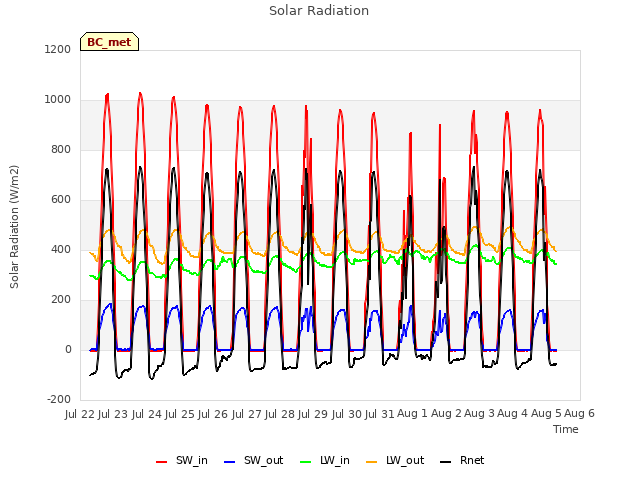Click the Aug 6 x-axis tick label
The width and height of the screenshot is (640, 480).
click(579, 414)
